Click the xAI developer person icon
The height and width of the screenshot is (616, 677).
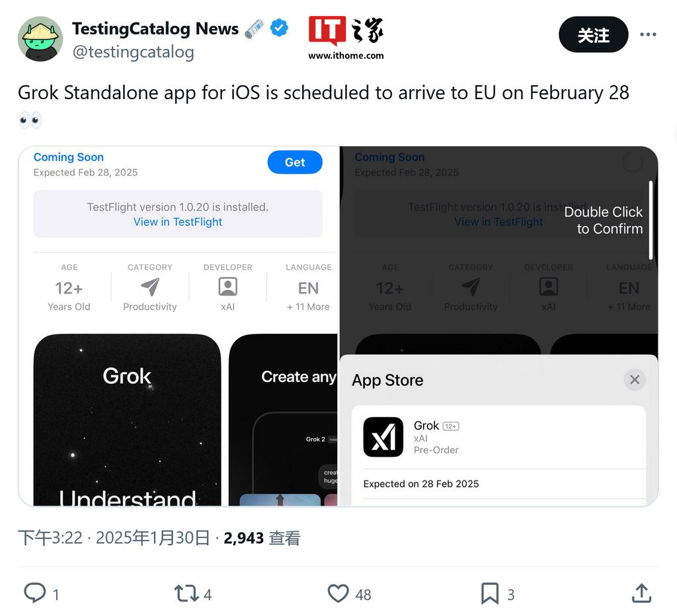click(x=228, y=287)
